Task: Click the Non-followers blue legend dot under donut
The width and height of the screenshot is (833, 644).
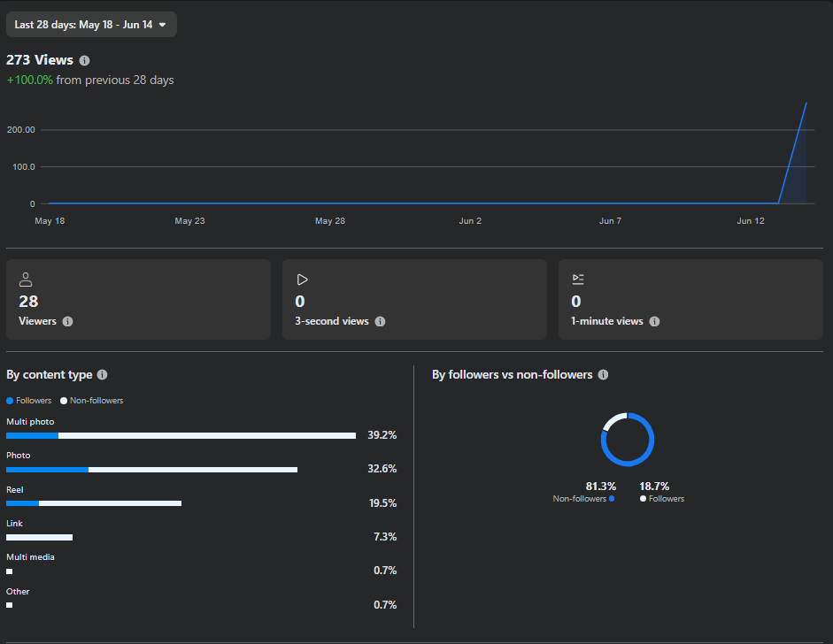Action: [x=612, y=499]
